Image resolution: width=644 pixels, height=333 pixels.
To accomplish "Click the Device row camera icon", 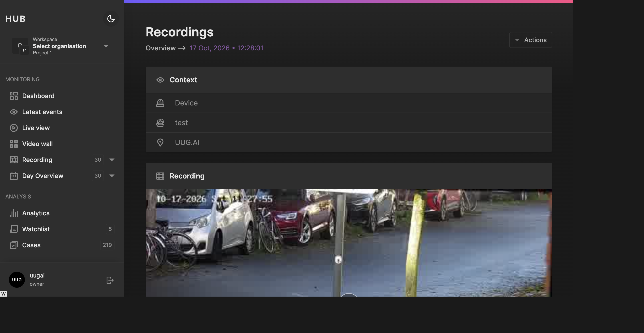I will [160, 103].
